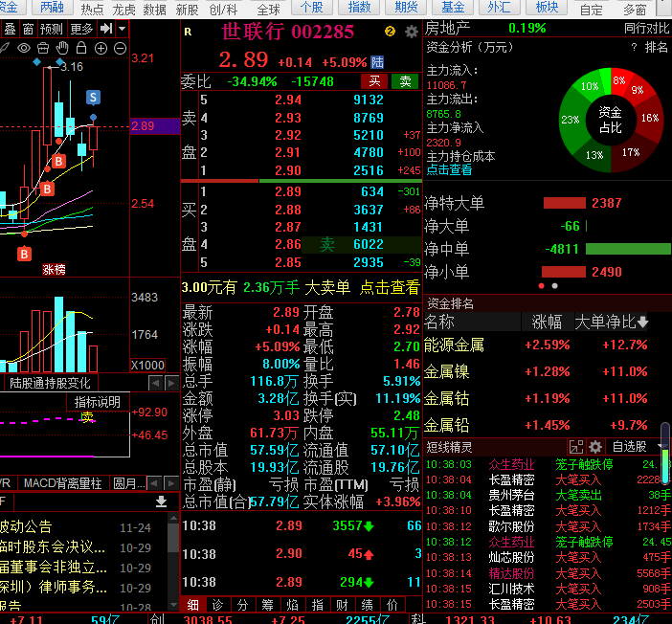The image size is (672, 624).
Task: Click 贵州茅台 in the 短线精灵 list
Action: (512, 496)
